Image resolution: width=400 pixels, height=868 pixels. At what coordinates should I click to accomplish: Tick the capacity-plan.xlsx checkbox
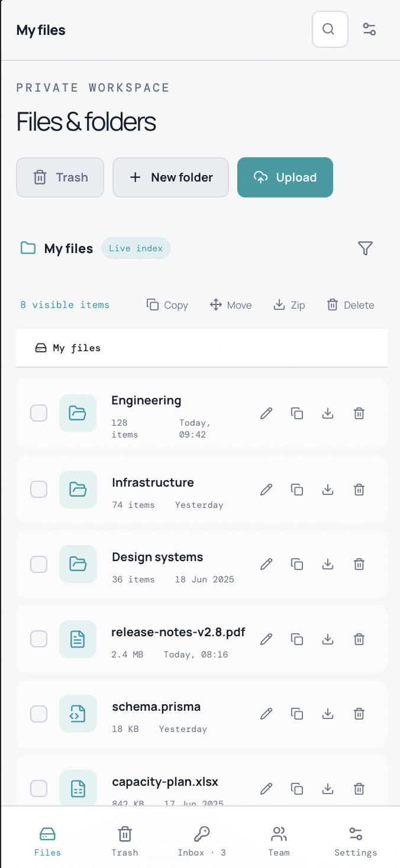[x=39, y=789]
